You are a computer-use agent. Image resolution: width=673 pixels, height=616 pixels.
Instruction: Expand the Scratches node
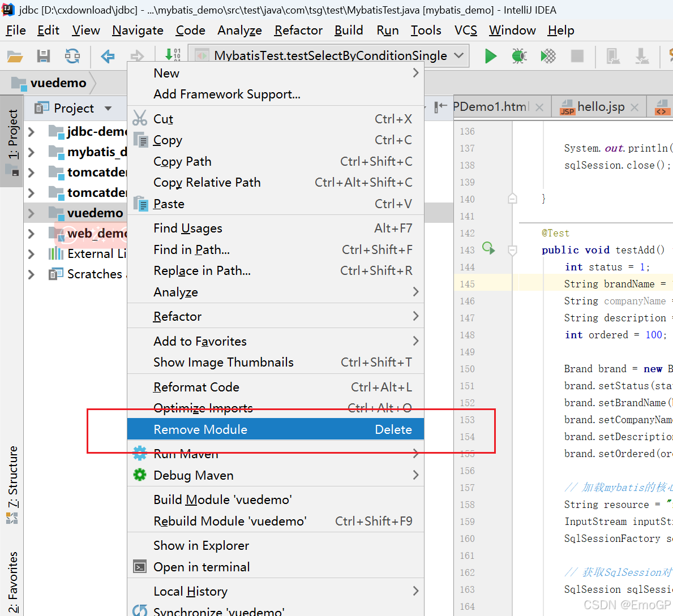click(x=31, y=274)
